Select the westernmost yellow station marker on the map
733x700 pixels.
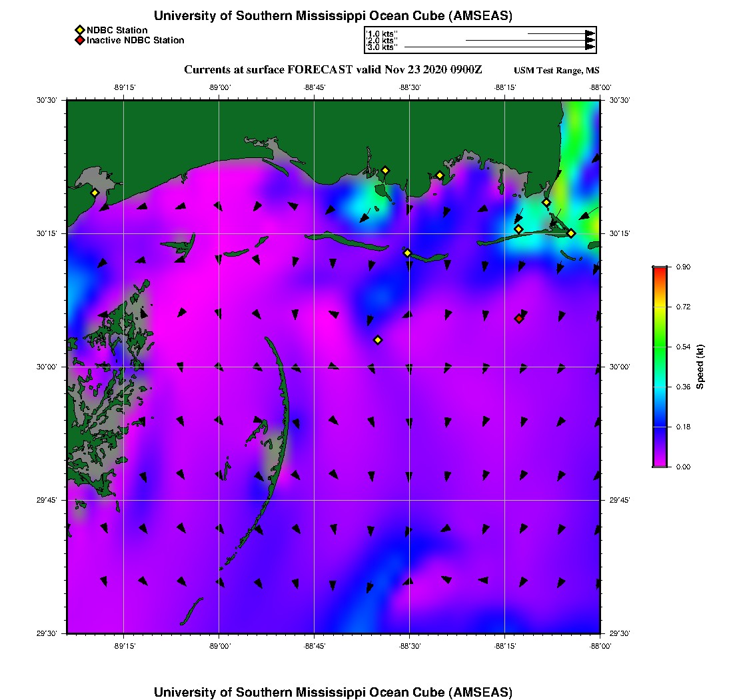(95, 193)
